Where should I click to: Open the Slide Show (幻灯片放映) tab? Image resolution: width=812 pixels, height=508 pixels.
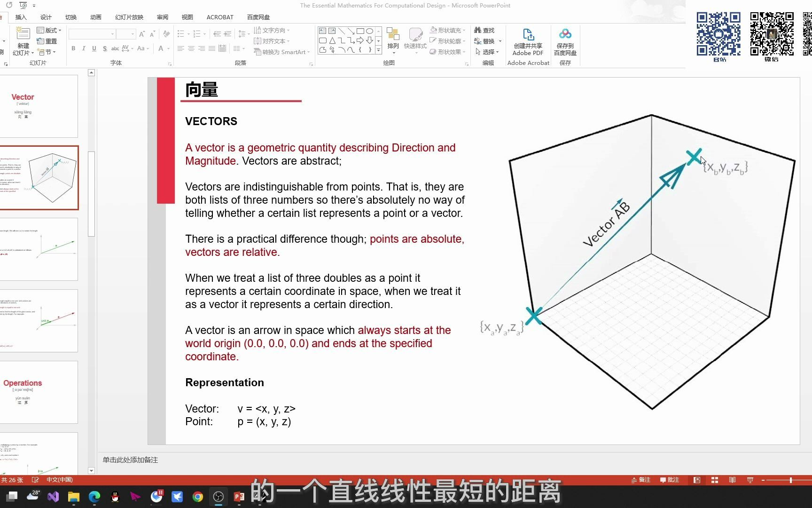click(129, 17)
